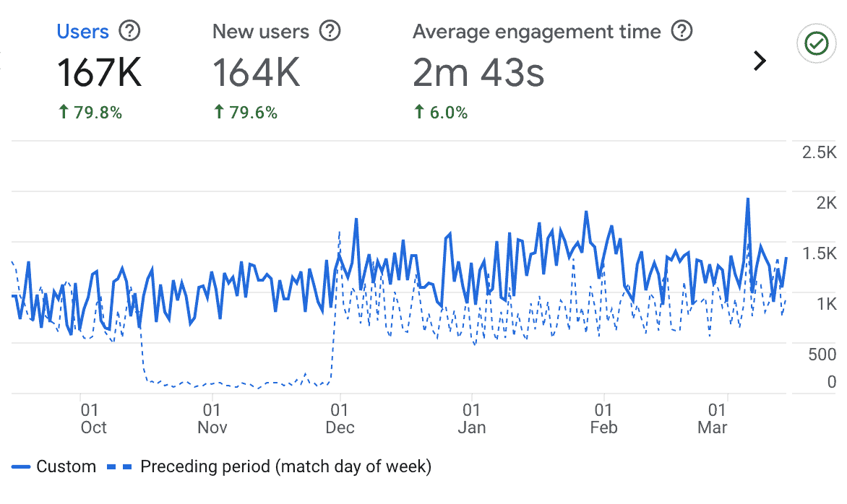Screen dimensions: 847x504
Task: Open the help icon beside New users
Action: [330, 31]
